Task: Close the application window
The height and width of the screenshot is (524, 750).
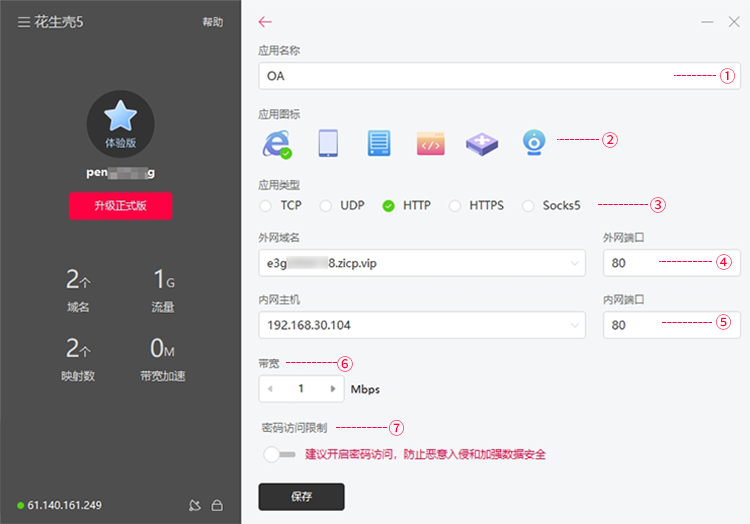Action: [734, 22]
